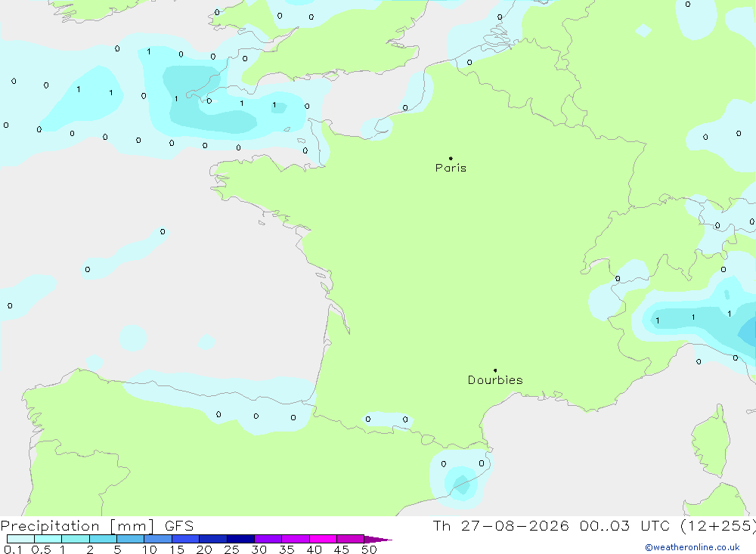This screenshot has height=554, width=756.
Task: Select the Dourbies location dot marker
Action: [x=495, y=370]
